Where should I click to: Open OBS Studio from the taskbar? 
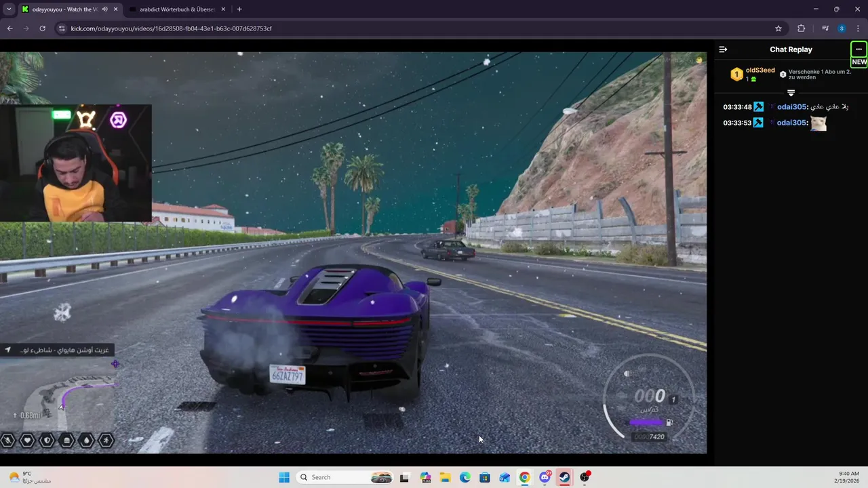tap(585, 477)
